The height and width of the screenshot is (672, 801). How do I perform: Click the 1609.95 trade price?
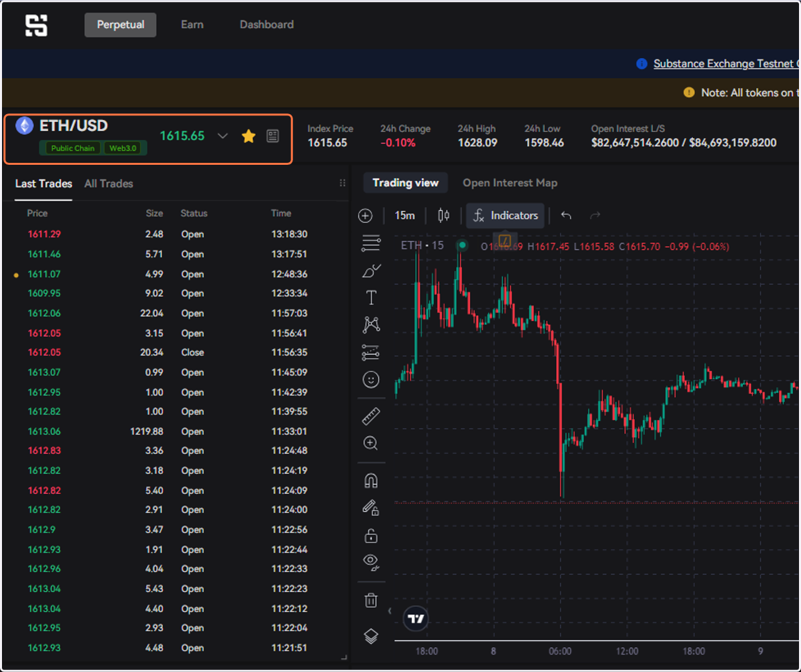(x=44, y=293)
